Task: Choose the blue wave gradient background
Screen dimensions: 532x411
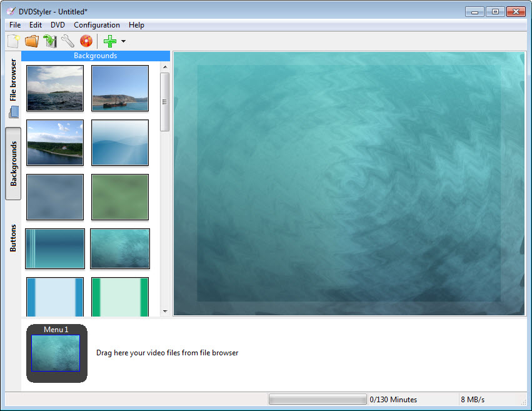Action: click(120, 143)
